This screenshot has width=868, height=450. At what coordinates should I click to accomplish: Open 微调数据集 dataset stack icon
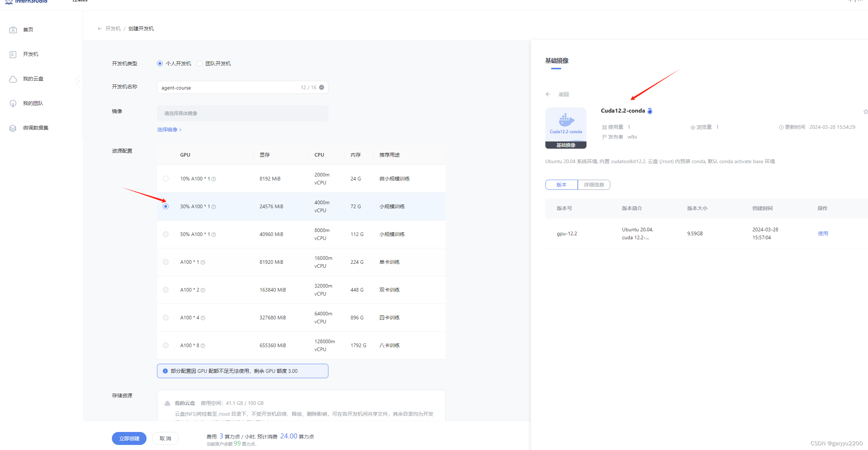point(13,128)
